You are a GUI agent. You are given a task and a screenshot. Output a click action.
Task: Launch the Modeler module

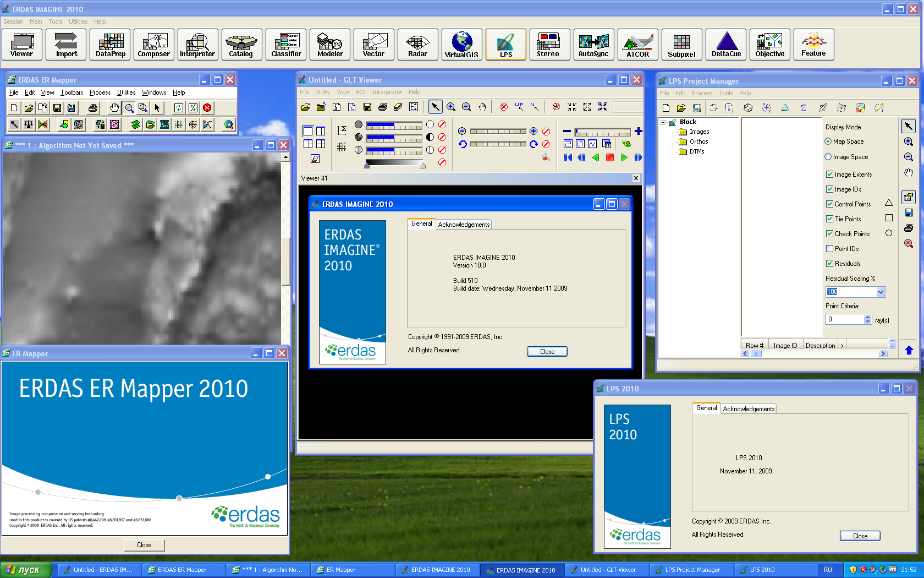coord(330,44)
